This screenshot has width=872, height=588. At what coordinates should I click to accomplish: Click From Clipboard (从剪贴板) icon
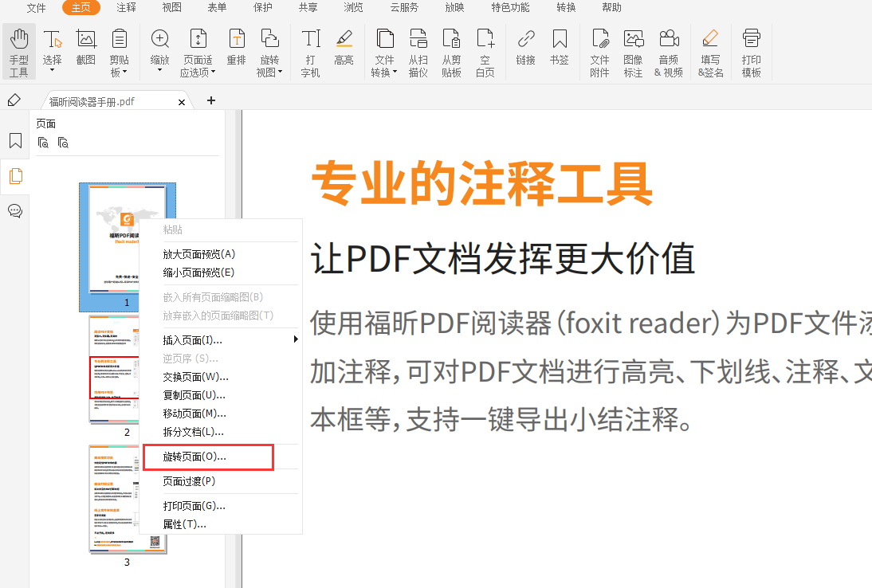[x=452, y=53]
